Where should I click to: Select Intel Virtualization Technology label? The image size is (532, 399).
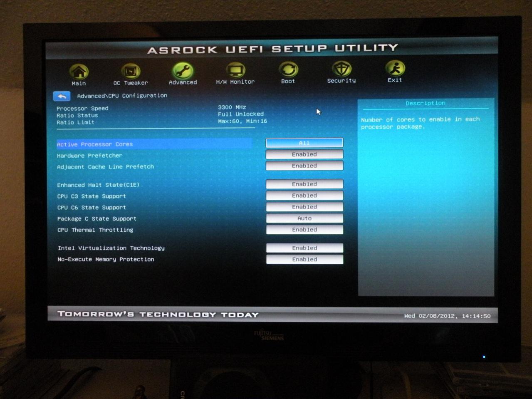pos(111,248)
